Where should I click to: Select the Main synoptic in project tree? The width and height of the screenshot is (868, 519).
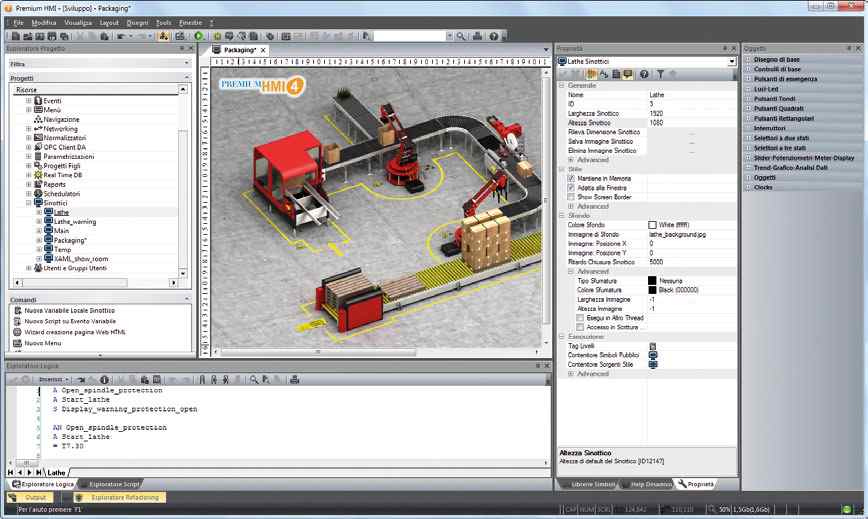click(x=63, y=231)
